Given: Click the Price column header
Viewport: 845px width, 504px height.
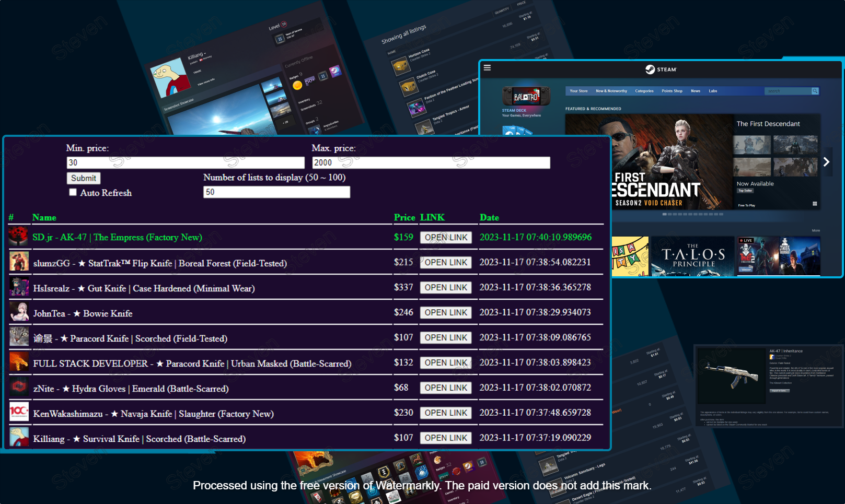Looking at the screenshot, I should [404, 217].
